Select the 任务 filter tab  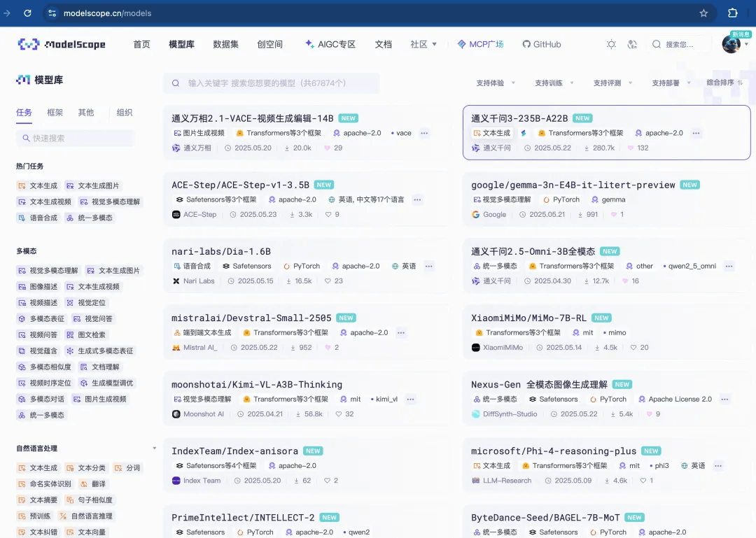pos(24,113)
